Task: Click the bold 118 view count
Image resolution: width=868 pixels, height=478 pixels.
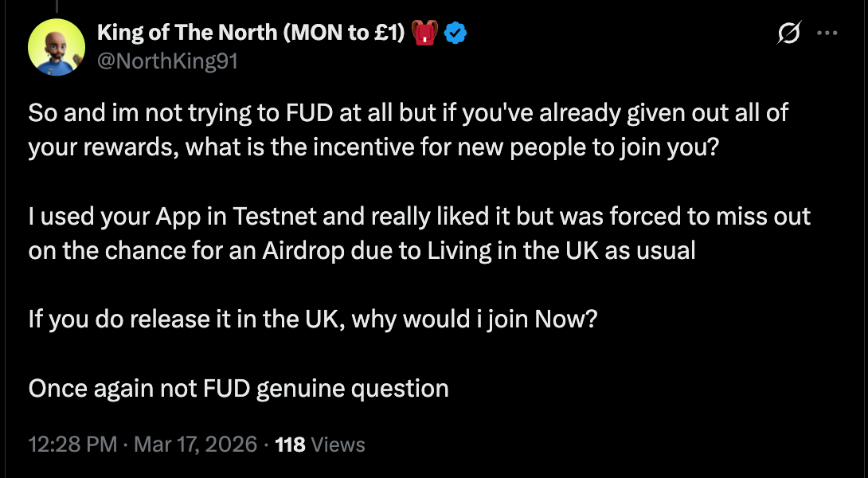Action: tap(290, 445)
